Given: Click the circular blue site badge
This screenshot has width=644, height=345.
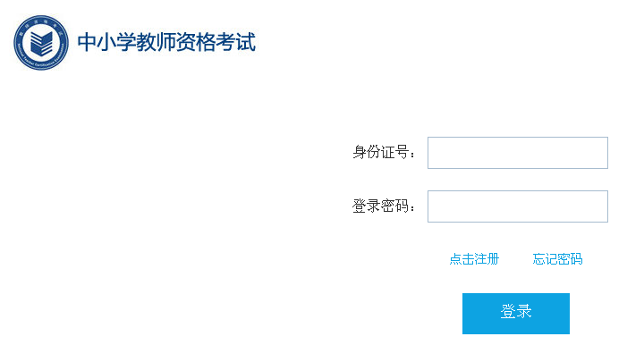Looking at the screenshot, I should coord(41,43).
